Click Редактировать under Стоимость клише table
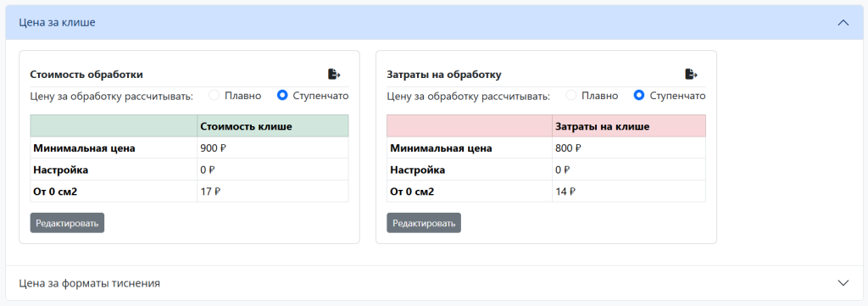The height and width of the screenshot is (306, 868). click(x=67, y=223)
